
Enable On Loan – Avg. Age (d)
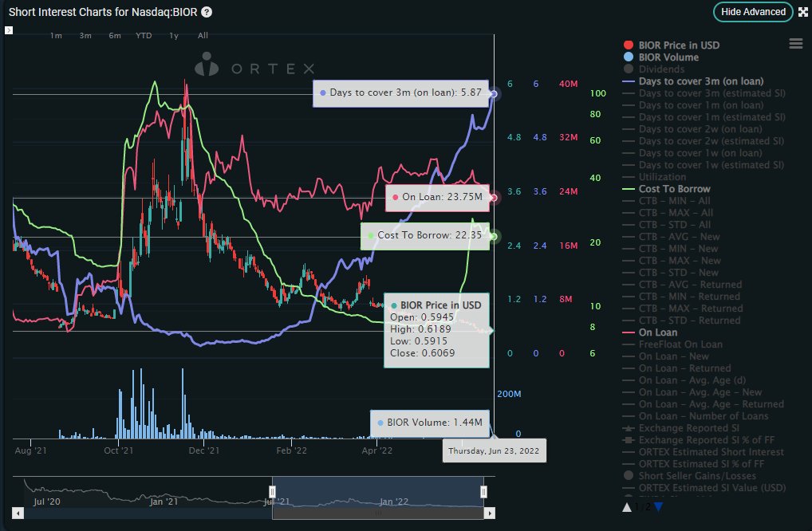coord(684,380)
